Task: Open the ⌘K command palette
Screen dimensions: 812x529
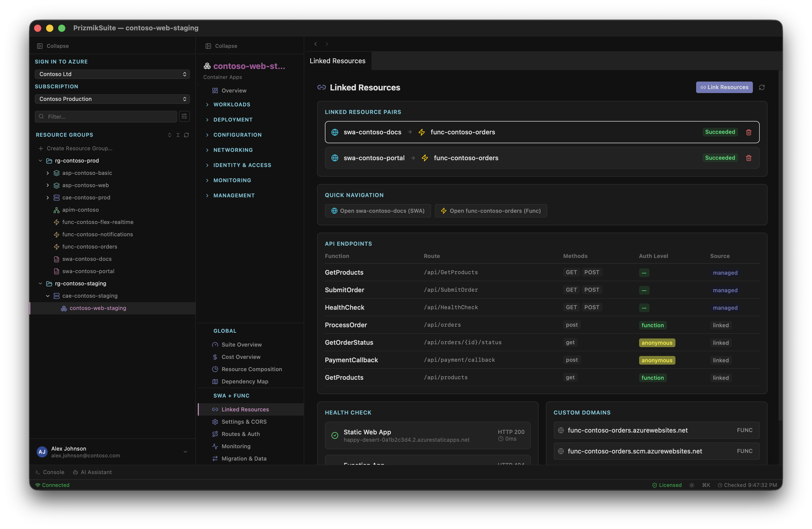Action: tap(706, 485)
